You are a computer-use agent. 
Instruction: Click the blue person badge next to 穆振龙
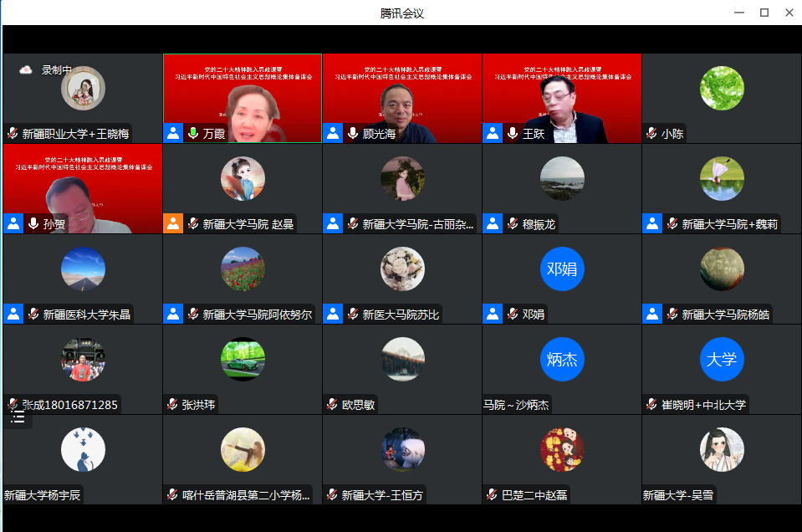493,223
